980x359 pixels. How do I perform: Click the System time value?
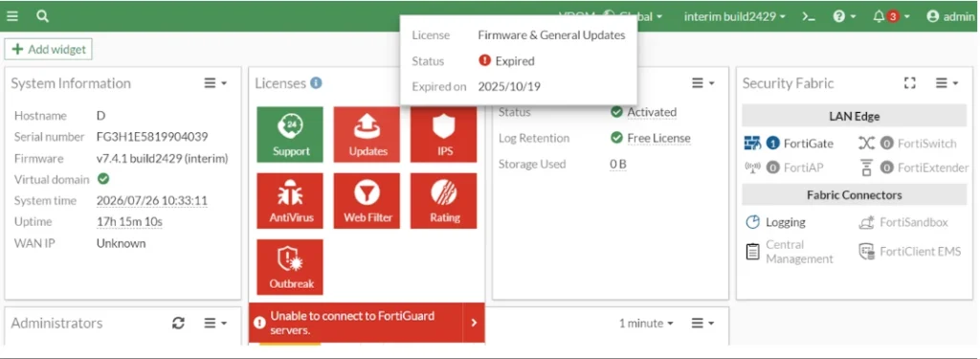coord(152,201)
